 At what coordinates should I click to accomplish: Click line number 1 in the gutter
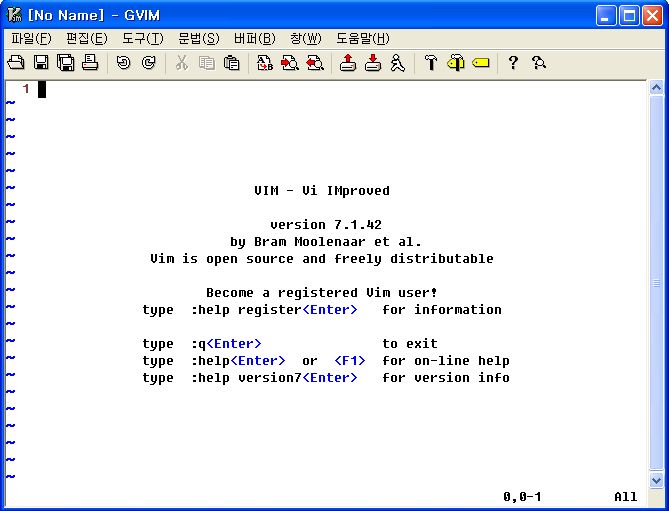pos(26,89)
